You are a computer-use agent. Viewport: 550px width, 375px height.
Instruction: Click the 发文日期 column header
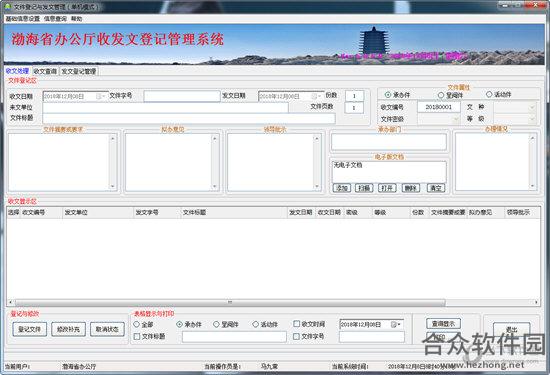pos(301,213)
